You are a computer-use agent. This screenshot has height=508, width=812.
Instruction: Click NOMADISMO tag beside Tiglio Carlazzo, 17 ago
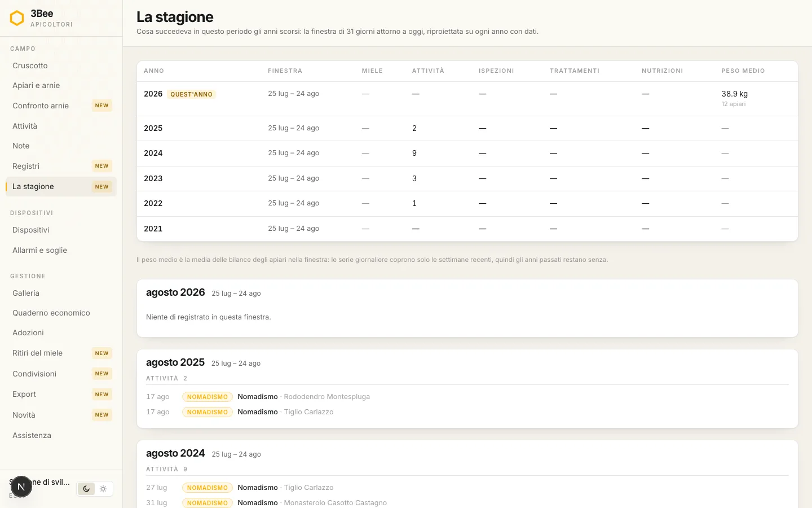pyautogui.click(x=208, y=412)
